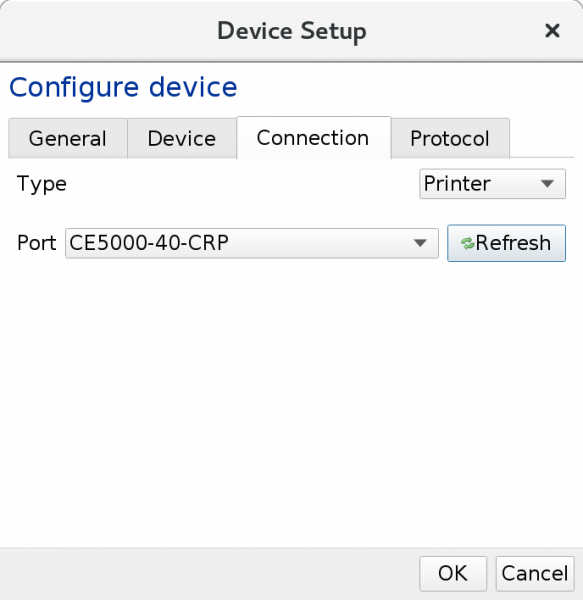
Task: Click the Port dropdown arrow
Action: coord(420,243)
